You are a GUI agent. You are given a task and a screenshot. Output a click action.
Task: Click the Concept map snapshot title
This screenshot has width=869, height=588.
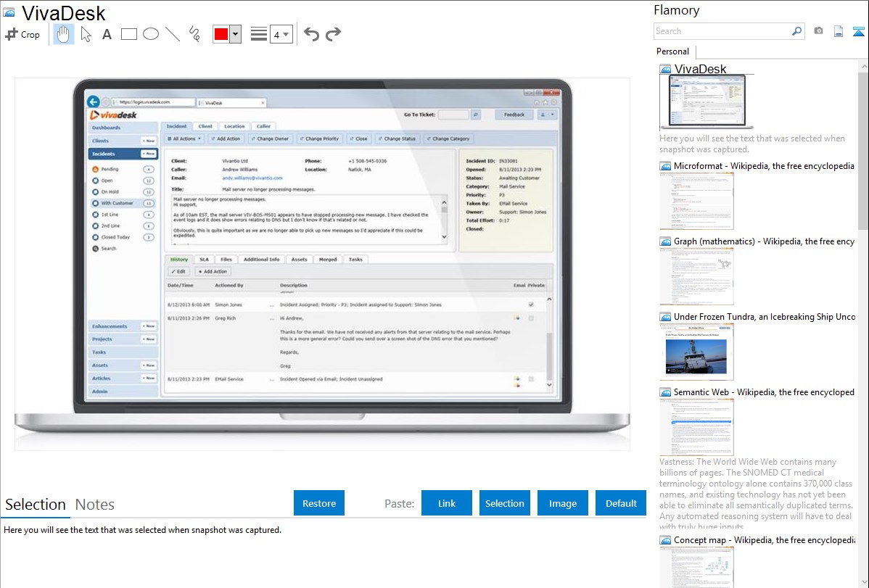[765, 539]
